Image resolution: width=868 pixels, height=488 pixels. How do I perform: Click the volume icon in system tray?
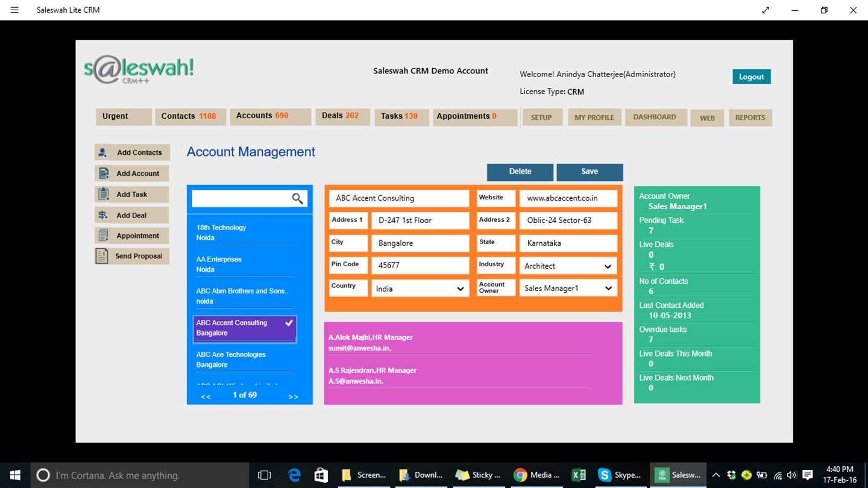[791, 475]
